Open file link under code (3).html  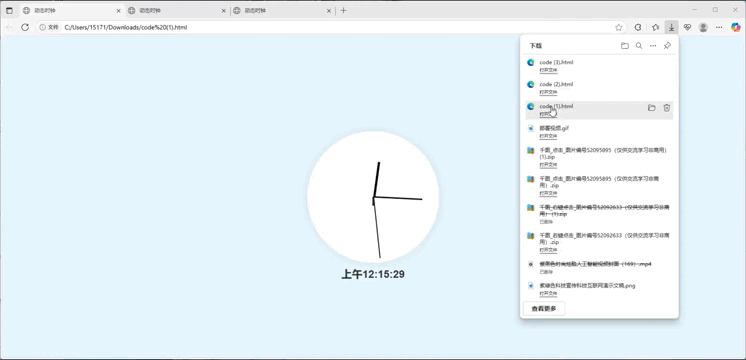point(548,70)
